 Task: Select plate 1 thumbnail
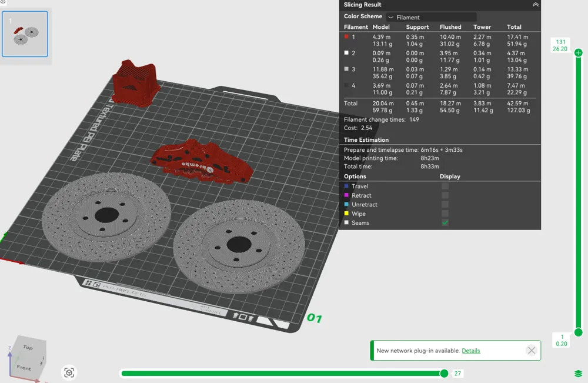click(x=25, y=34)
